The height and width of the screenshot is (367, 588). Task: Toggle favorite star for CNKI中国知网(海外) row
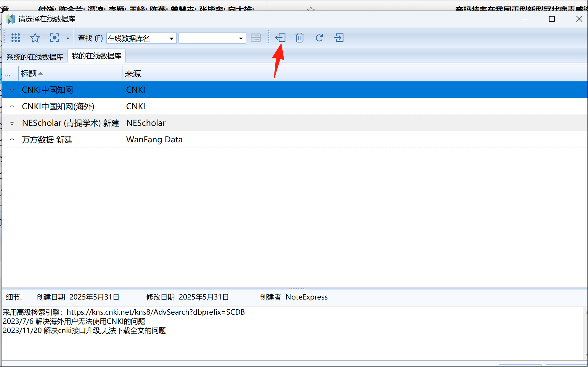(12, 106)
